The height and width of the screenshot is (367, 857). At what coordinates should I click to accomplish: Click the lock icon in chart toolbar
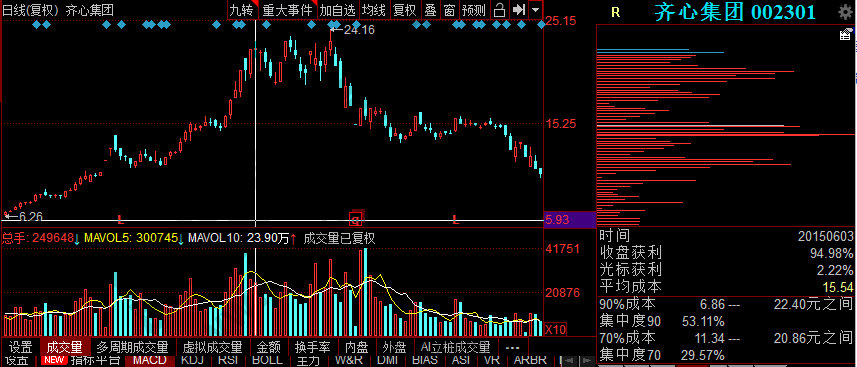tap(499, 9)
